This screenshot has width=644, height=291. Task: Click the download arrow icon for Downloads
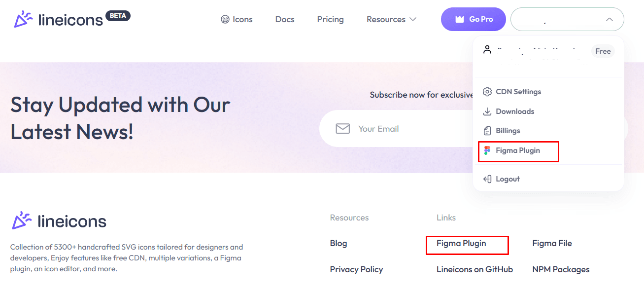(x=487, y=111)
